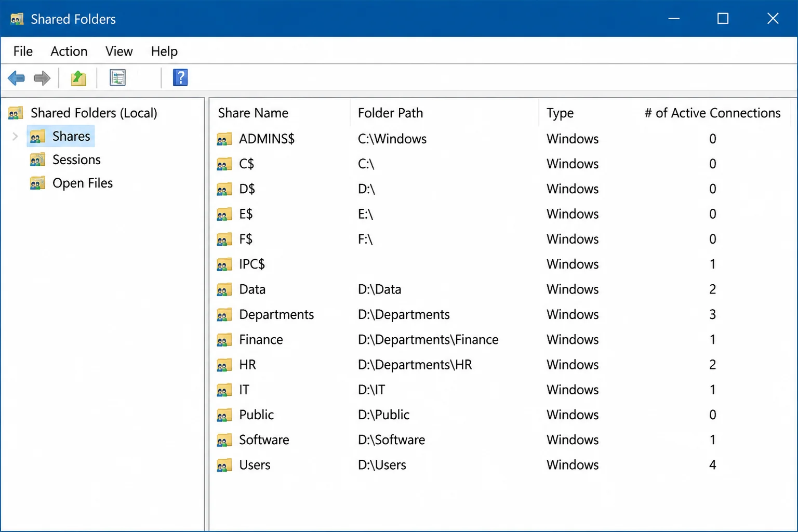This screenshot has width=798, height=532.
Task: Select the Departments share name
Action: 276,314
